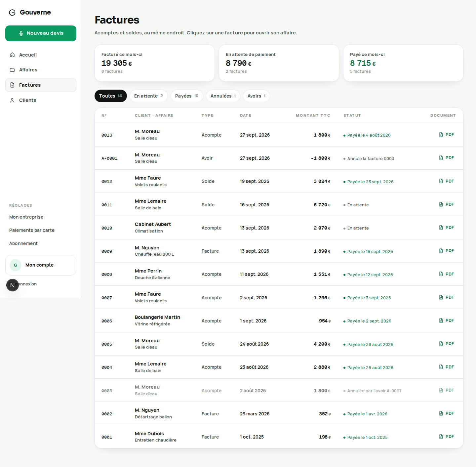This screenshot has width=476, height=467.
Task: Open Mon compte card
Action: [x=41, y=265]
